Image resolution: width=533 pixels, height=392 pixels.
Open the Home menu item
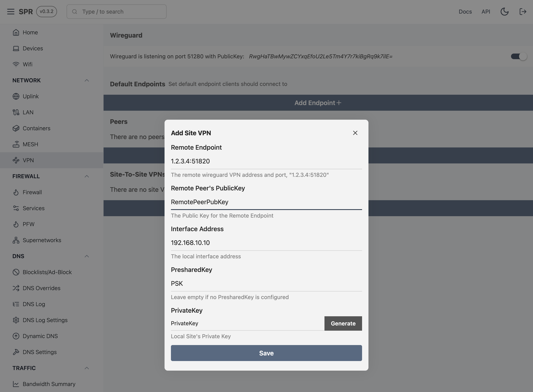coord(52,32)
